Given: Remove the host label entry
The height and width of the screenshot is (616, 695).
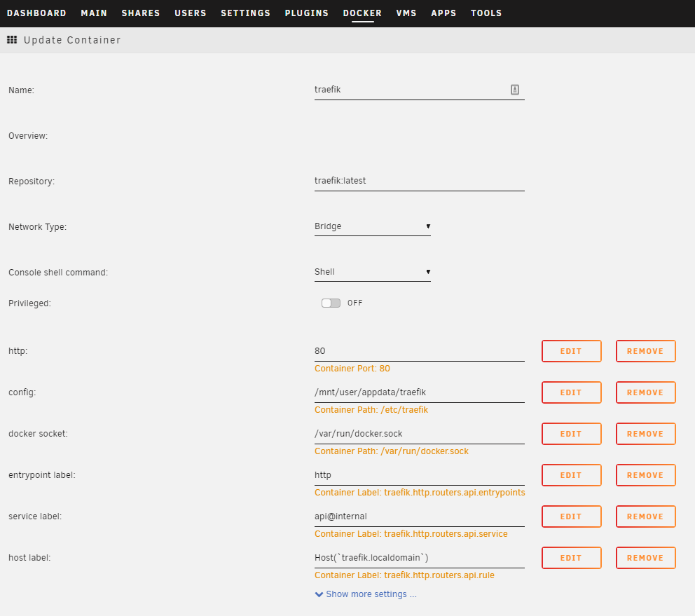Looking at the screenshot, I should [645, 558].
